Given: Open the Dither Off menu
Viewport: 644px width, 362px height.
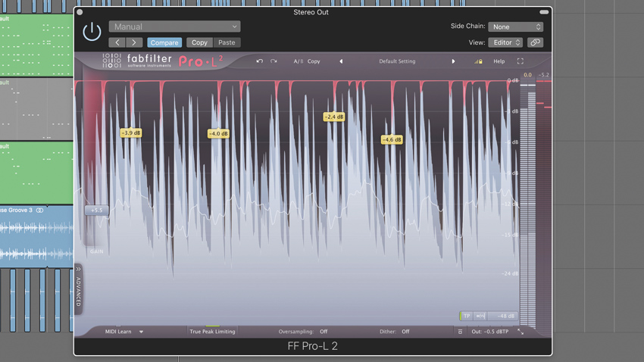Looking at the screenshot, I should tap(405, 332).
